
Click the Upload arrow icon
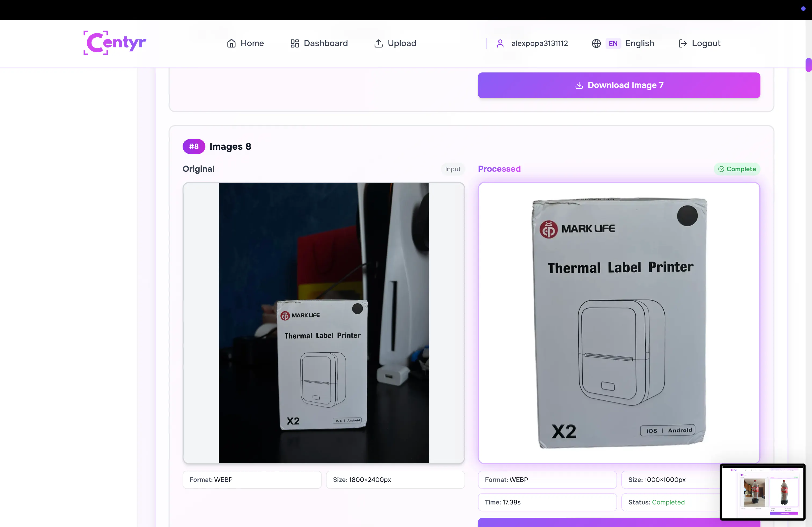click(x=378, y=43)
